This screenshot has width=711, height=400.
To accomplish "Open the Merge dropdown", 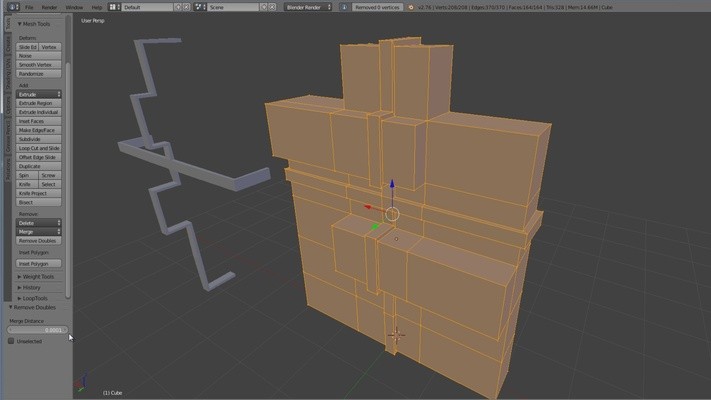I will click(39, 232).
